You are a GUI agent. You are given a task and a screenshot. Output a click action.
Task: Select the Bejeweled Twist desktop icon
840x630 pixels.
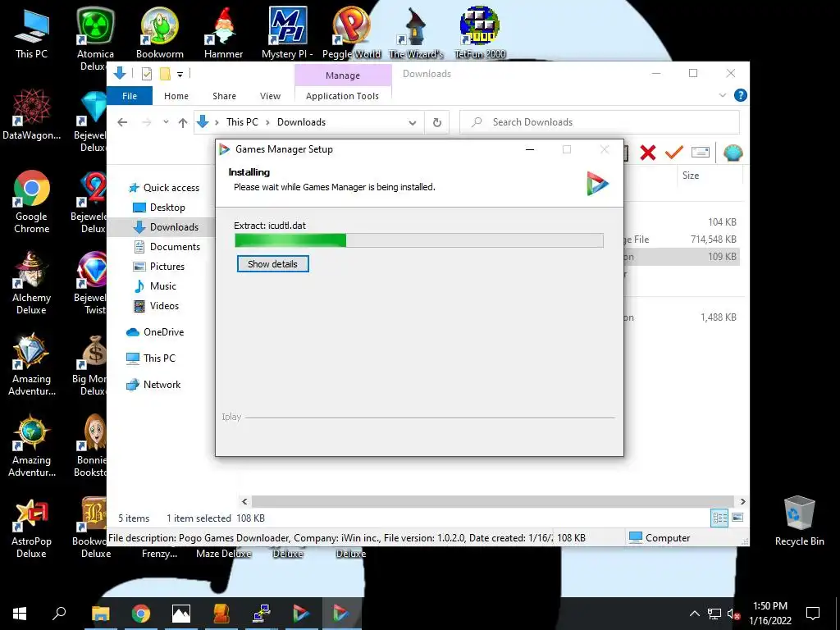click(x=92, y=283)
